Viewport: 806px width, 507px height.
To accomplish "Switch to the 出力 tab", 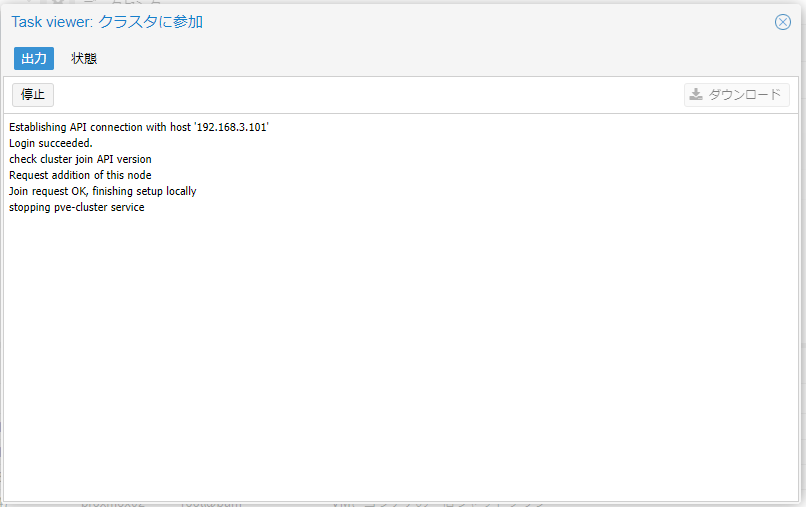I will (x=34, y=58).
